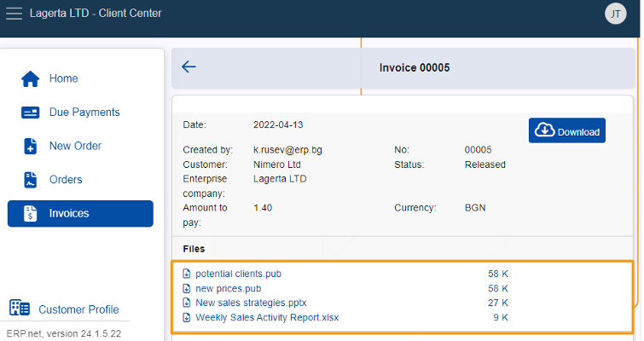Click the Lagerta LTD - Client Center title

pyautogui.click(x=96, y=13)
